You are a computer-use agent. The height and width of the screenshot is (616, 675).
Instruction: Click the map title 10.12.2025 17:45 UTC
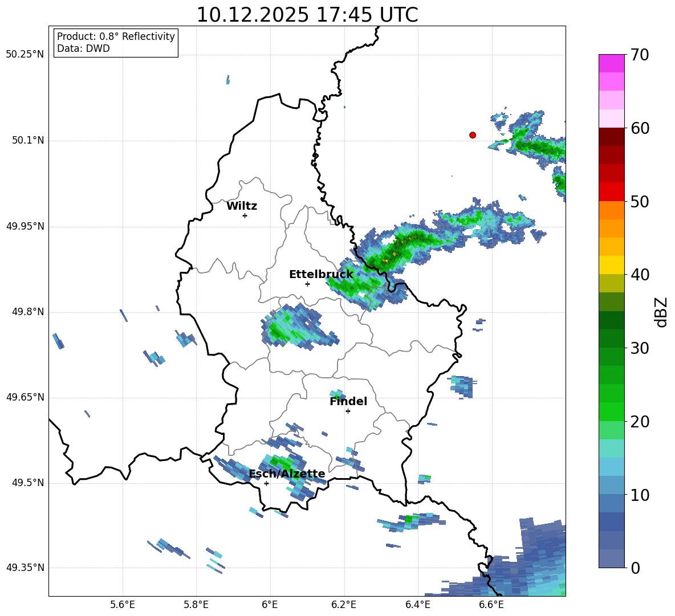coord(307,15)
